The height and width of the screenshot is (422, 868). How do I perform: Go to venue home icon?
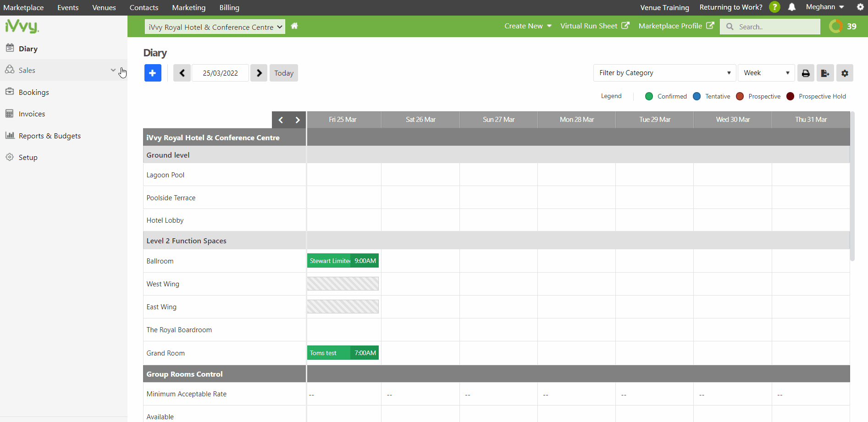pos(294,26)
